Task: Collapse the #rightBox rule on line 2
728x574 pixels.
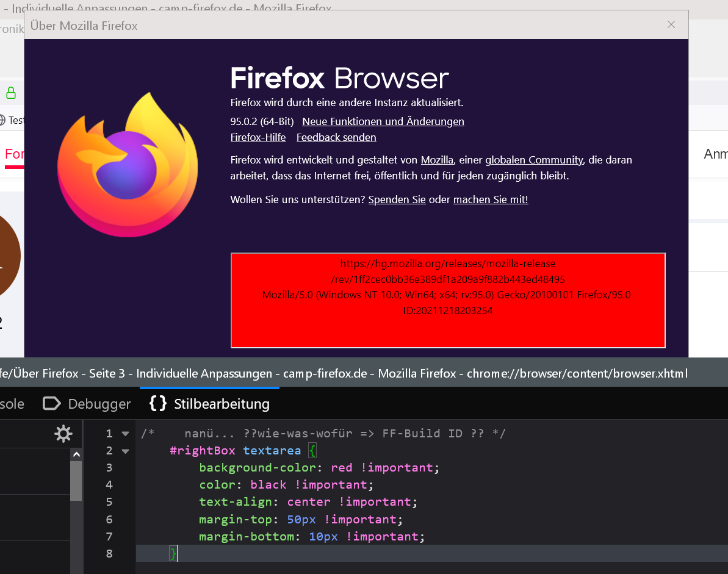Action: 125,451
